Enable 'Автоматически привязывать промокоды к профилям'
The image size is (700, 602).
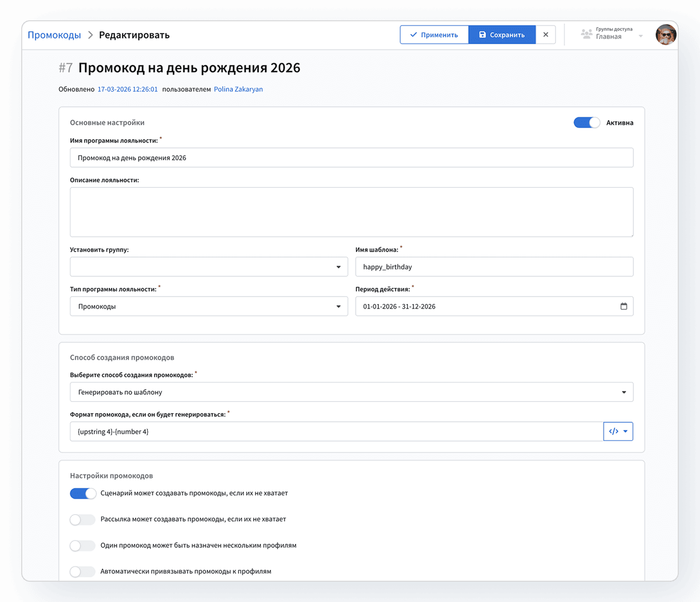[82, 572]
